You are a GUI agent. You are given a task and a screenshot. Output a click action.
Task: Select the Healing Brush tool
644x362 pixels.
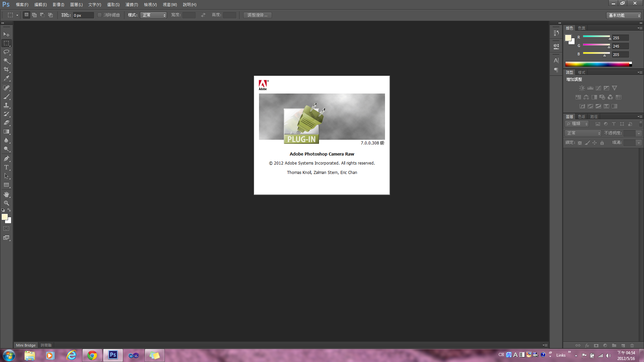coord(6,88)
